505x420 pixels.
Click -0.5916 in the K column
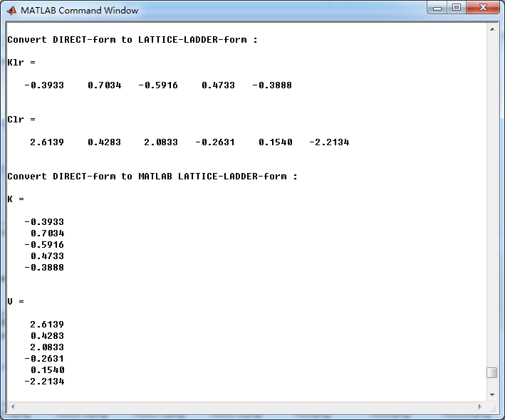44,245
